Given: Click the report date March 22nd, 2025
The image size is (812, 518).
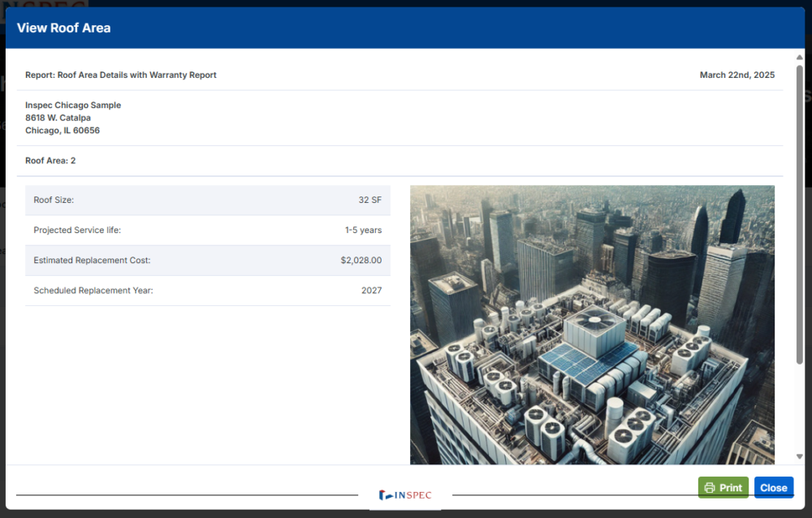Looking at the screenshot, I should (x=736, y=75).
